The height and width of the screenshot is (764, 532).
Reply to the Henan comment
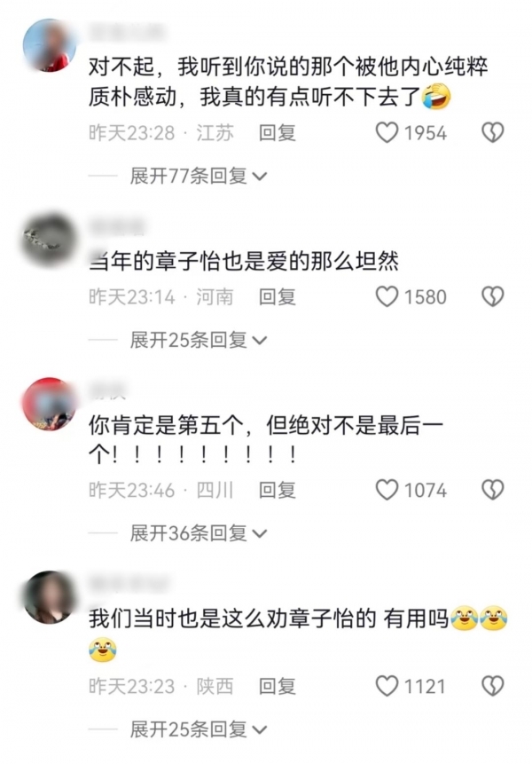[x=277, y=296]
